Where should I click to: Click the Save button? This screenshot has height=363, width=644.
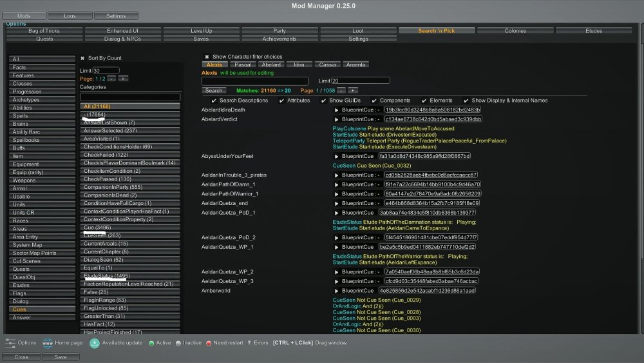coord(61,357)
